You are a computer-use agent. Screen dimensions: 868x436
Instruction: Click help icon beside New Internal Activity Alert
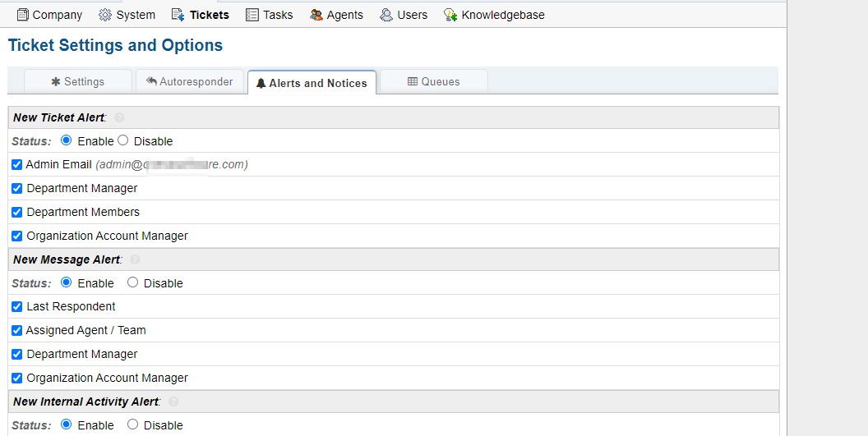(173, 402)
